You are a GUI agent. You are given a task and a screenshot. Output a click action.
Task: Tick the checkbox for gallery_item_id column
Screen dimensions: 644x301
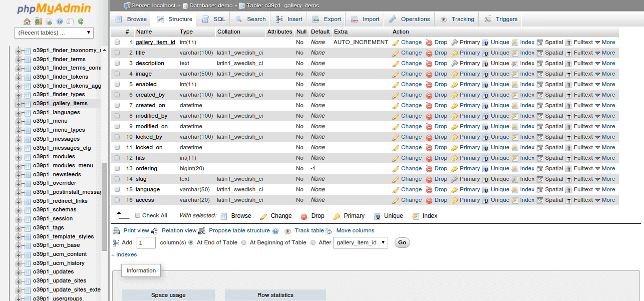click(117, 42)
